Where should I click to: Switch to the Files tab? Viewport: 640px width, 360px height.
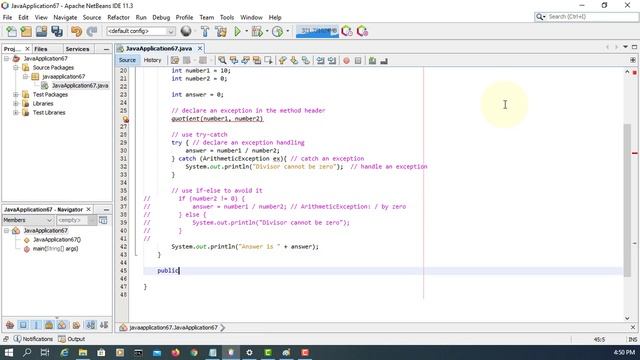coord(40,49)
